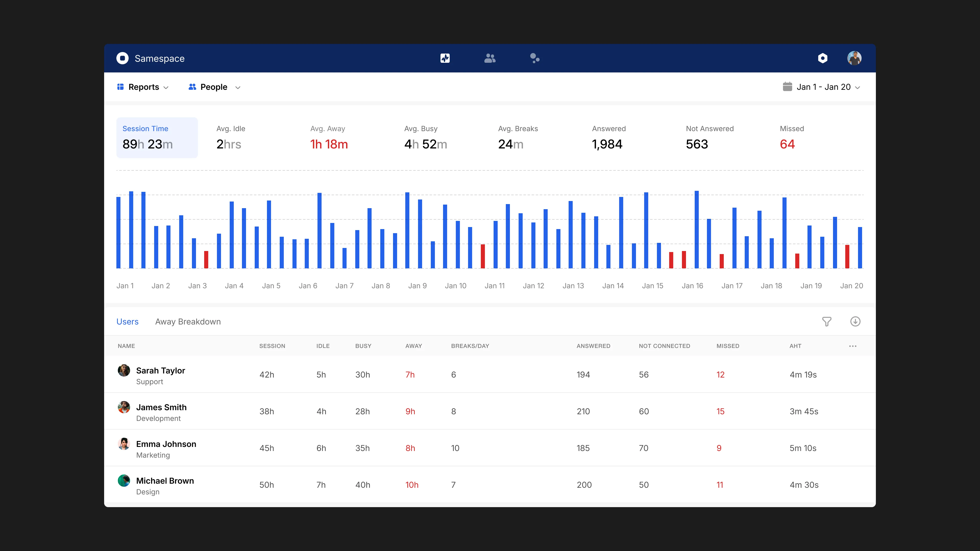Expand the Reports dropdown
This screenshot has width=980, height=551.
(143, 87)
